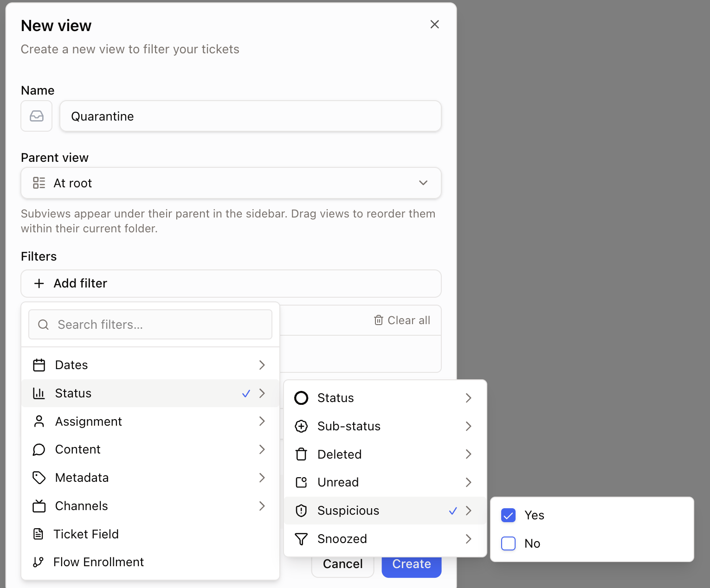Open the Status item in the submenu
The width and height of the screenshot is (710, 588).
(385, 398)
